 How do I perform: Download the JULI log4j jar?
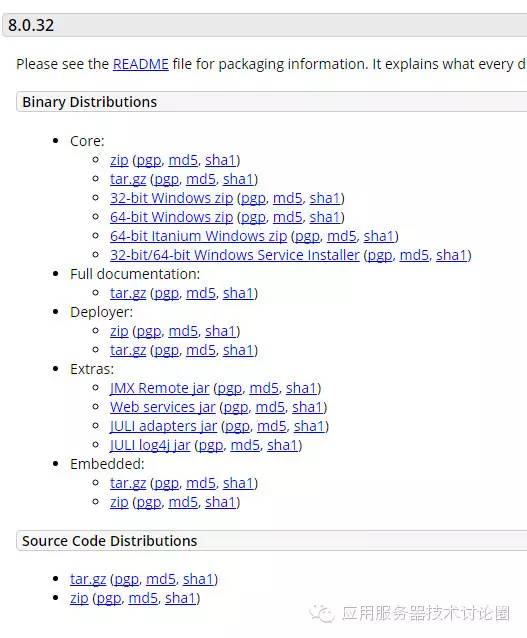[150, 445]
